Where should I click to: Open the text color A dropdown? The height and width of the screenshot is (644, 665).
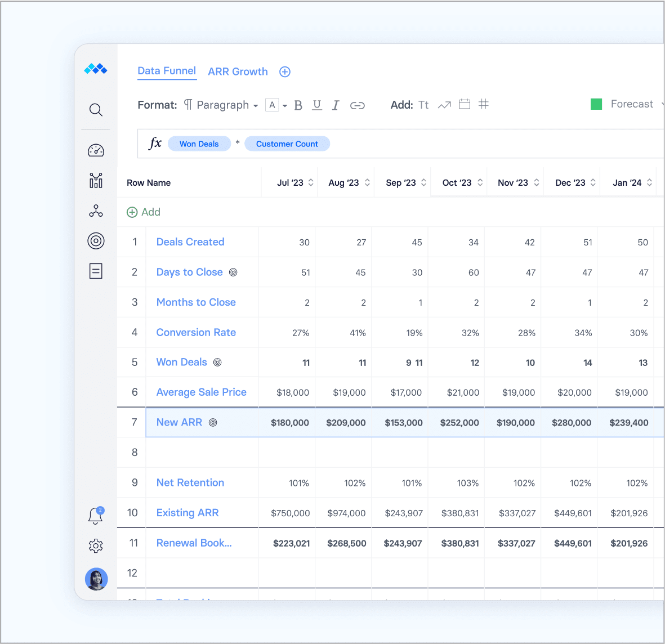[x=276, y=105]
